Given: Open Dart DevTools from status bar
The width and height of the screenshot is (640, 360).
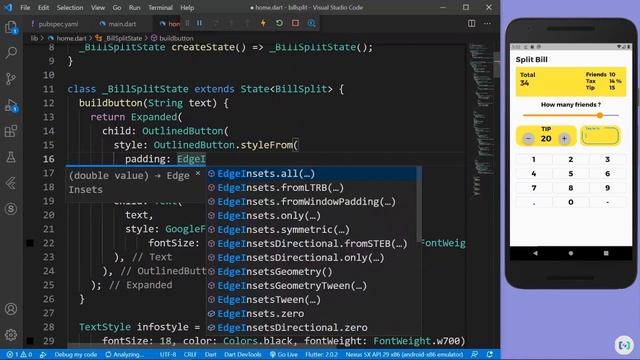Looking at the screenshot, I should point(242,354).
